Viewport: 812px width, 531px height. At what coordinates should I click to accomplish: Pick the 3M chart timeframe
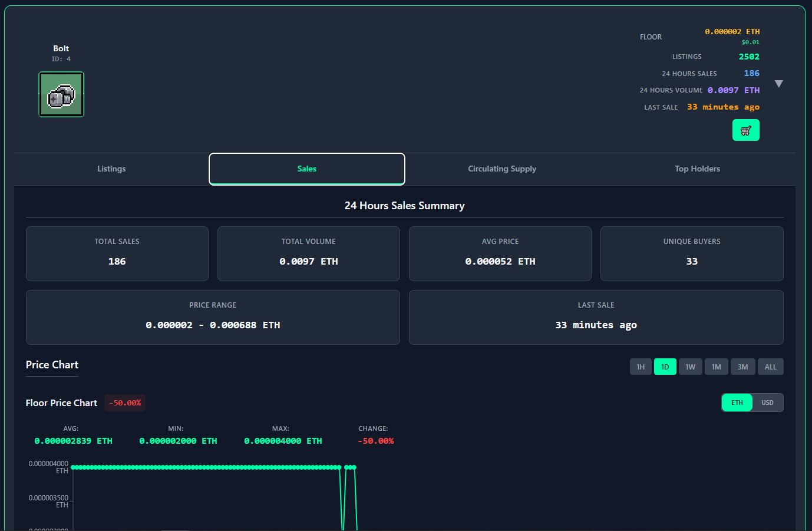coord(742,367)
